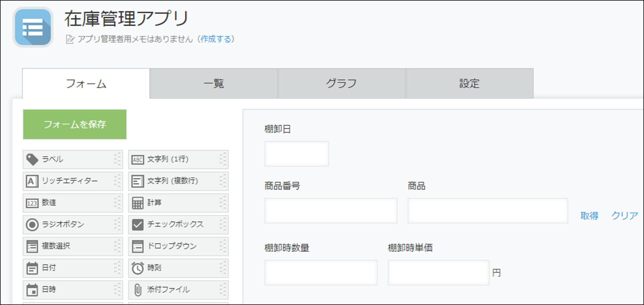The height and width of the screenshot is (305, 644).
Task: Select the 文字列 (複数行) icon
Action: pos(138,181)
